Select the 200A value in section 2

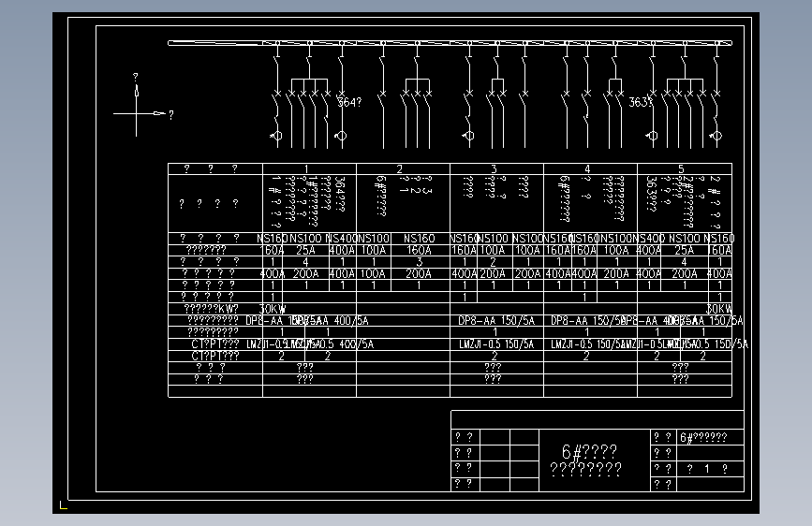(x=419, y=273)
